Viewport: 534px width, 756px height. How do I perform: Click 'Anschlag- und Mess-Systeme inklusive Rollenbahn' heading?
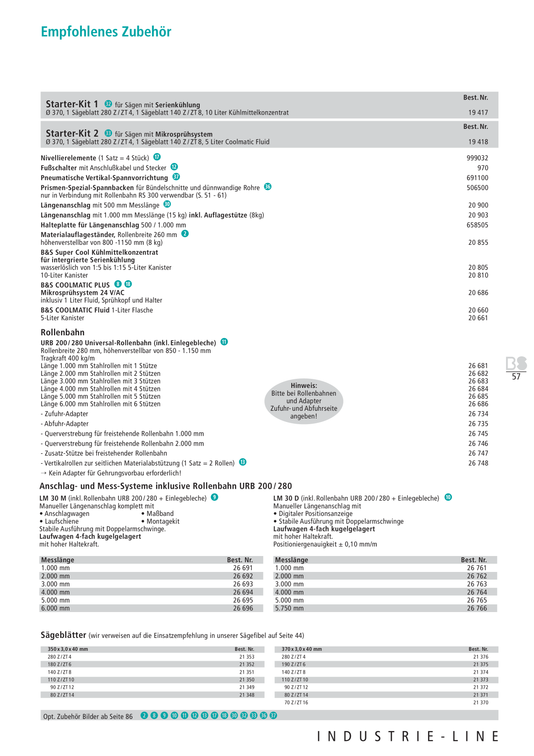tap(166, 486)
